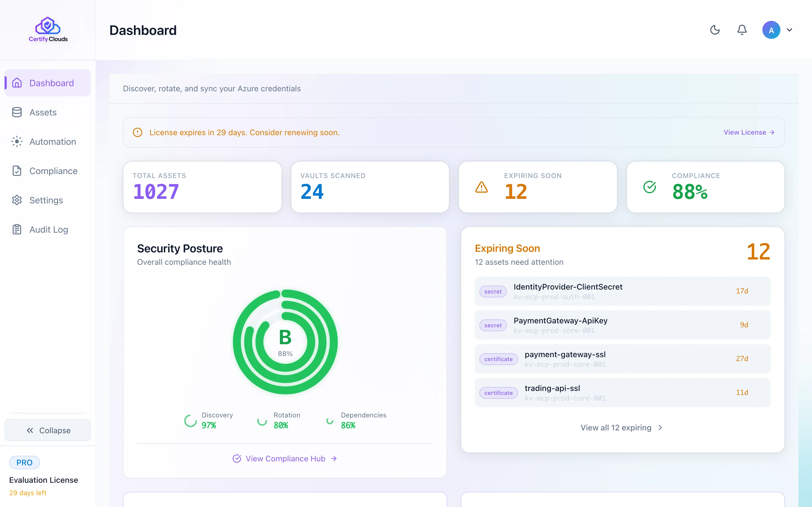812x507 pixels.
Task: Expand View all 12 expiring
Action: (622, 428)
